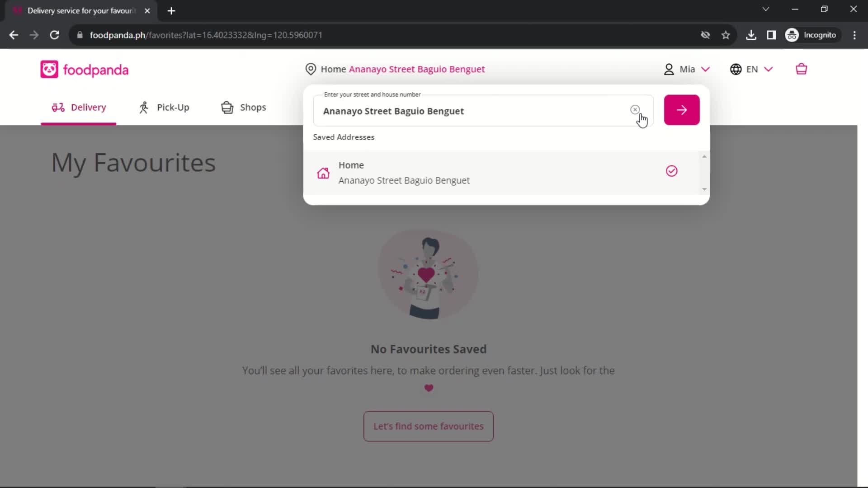Toggle the Home saved address checkmark
The height and width of the screenshot is (488, 868).
[x=672, y=172]
